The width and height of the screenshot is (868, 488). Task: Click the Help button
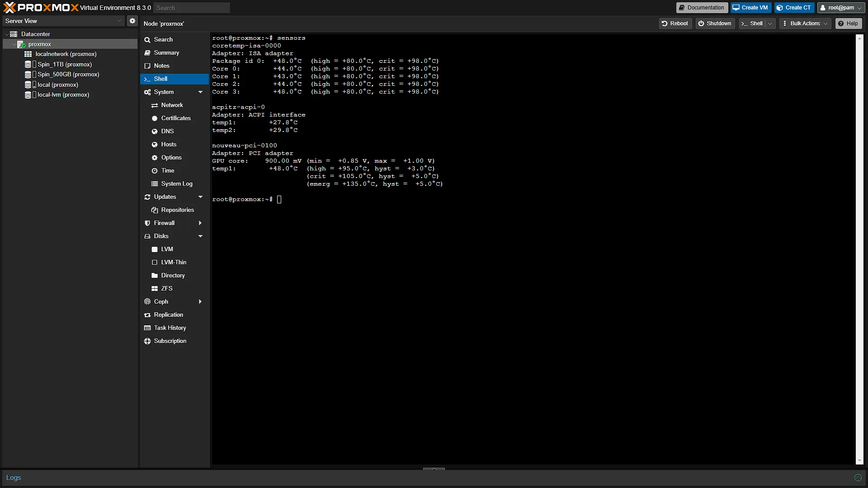[x=848, y=23]
